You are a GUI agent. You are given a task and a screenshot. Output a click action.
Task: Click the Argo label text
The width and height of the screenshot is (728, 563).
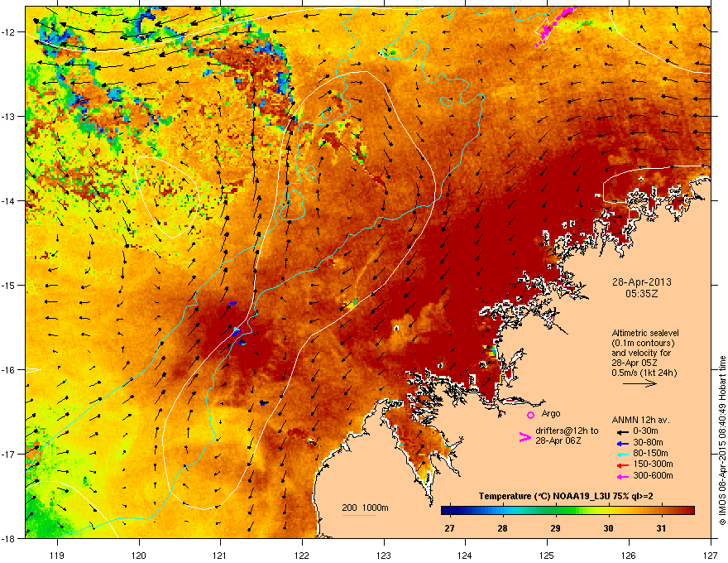(551, 413)
